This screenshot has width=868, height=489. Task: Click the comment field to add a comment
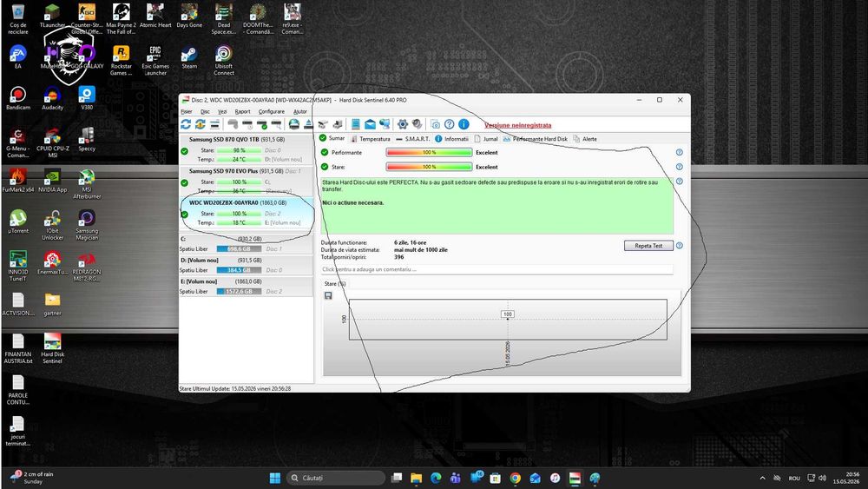[x=496, y=269]
